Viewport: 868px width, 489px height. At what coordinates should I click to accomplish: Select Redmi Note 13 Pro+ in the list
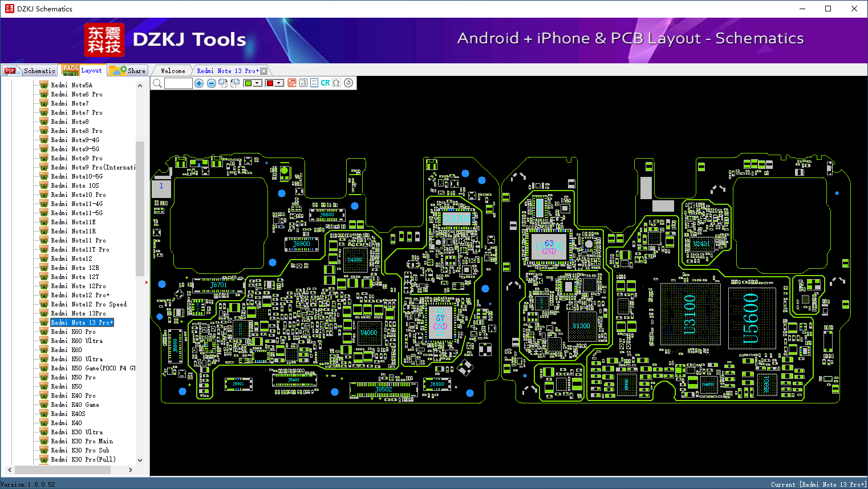point(82,322)
